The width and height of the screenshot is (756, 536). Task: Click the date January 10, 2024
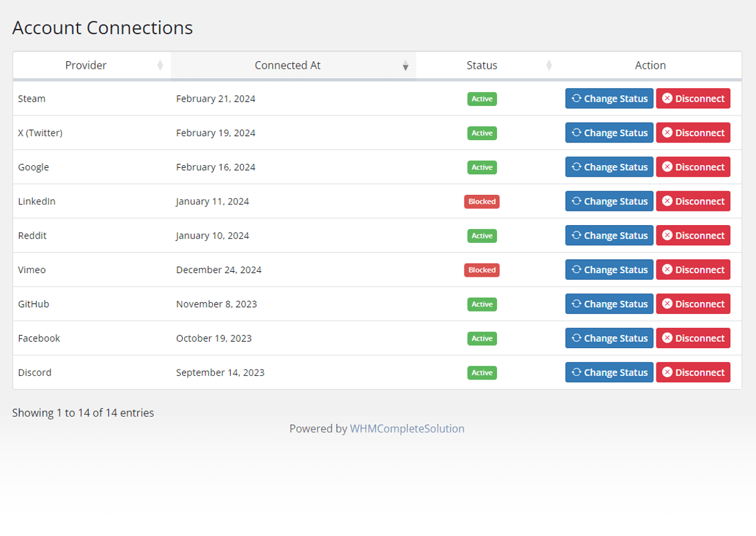click(x=212, y=235)
